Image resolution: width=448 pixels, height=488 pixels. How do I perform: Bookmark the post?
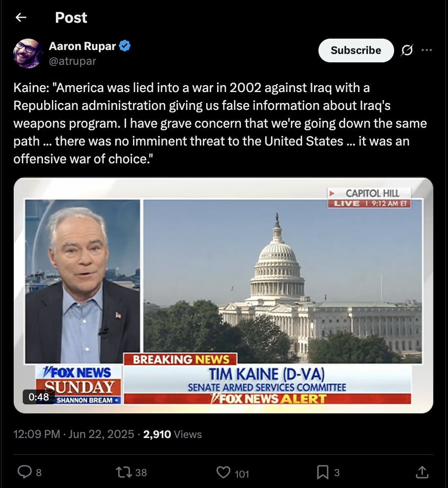tap(322, 472)
